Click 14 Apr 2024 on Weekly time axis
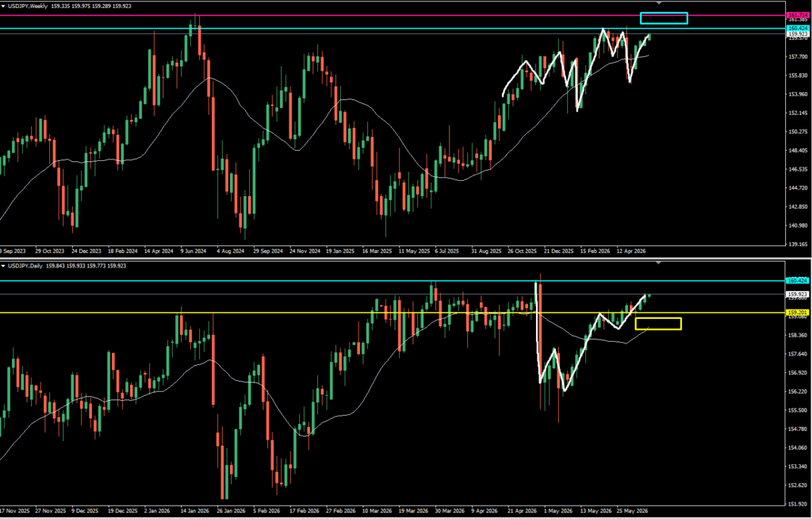 tap(159, 251)
